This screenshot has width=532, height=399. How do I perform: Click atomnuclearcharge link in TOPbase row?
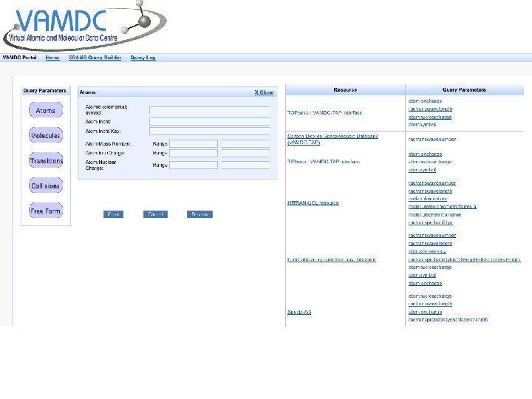(x=430, y=117)
